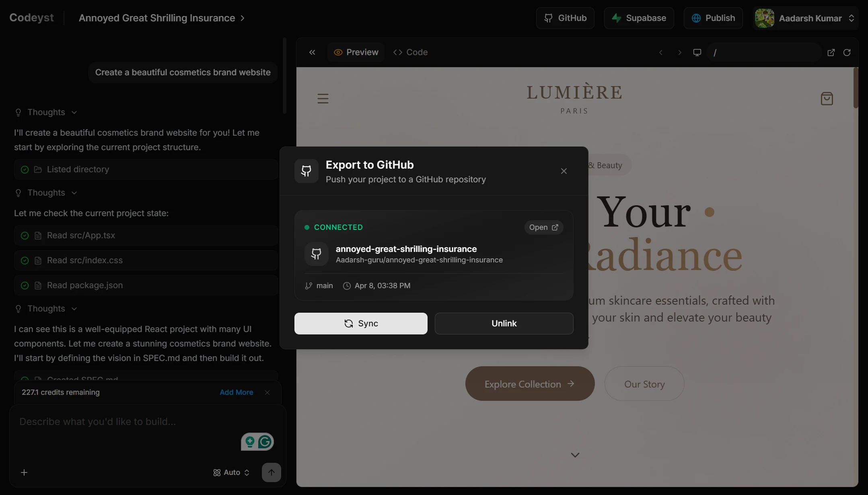Viewport: 868px width, 495px height.
Task: Refresh the preview pane
Action: (x=847, y=52)
